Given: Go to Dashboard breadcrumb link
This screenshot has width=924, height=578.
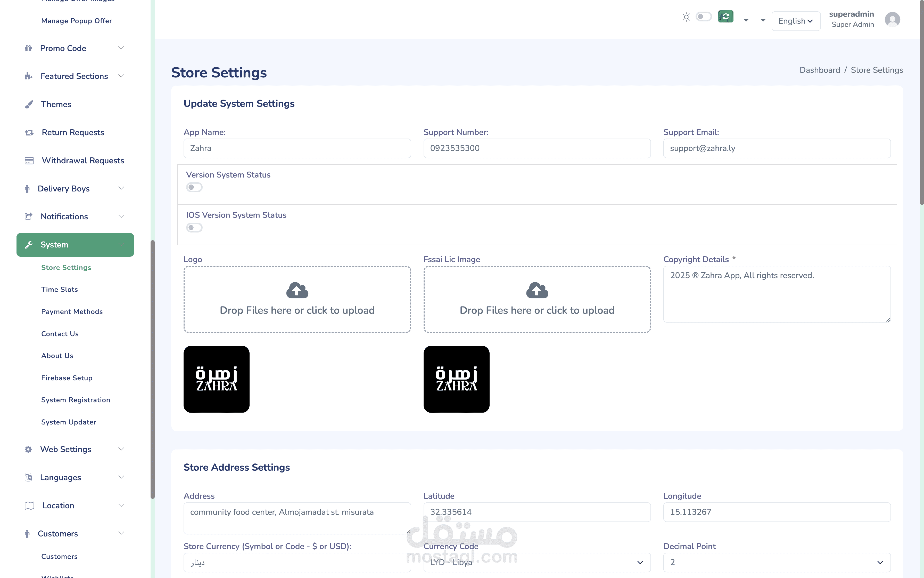Looking at the screenshot, I should coord(820,70).
